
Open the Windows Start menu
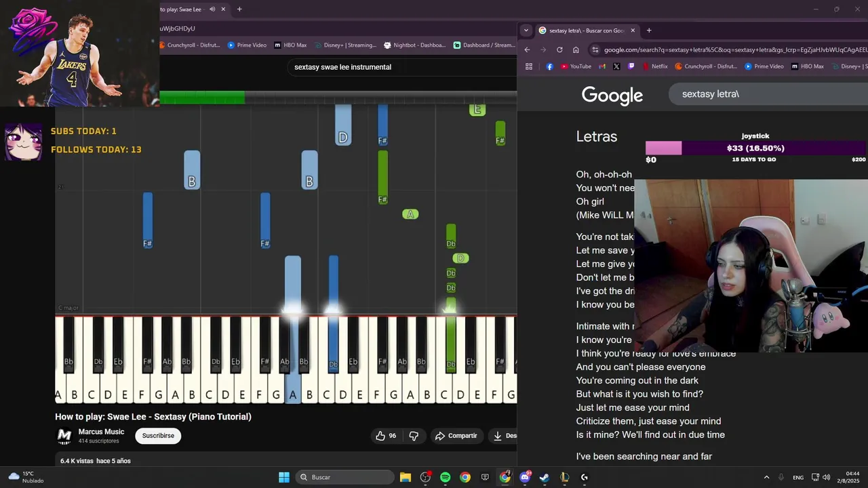[x=284, y=477]
